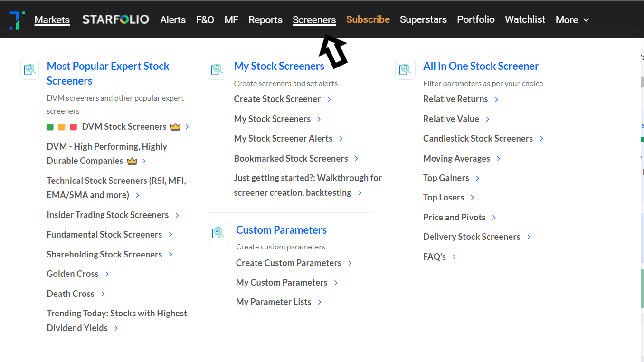Open My Custom Parameters
This screenshot has width=644, height=362.
pyautogui.click(x=282, y=283)
